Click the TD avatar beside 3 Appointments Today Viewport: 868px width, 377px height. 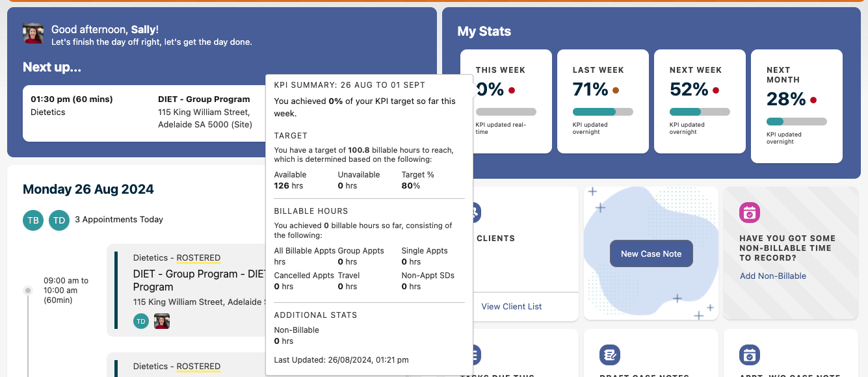coord(59,220)
